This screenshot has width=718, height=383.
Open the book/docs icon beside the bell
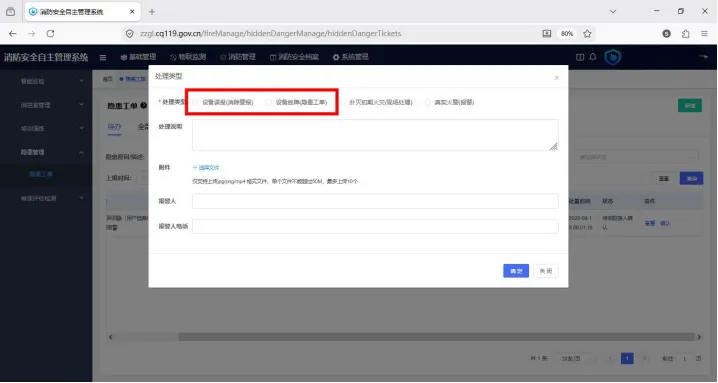coord(580,57)
